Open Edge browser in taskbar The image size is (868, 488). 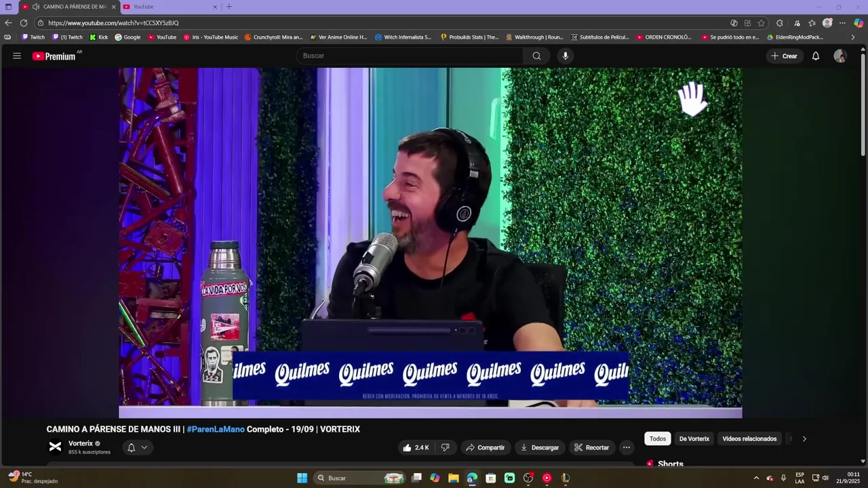(472, 478)
